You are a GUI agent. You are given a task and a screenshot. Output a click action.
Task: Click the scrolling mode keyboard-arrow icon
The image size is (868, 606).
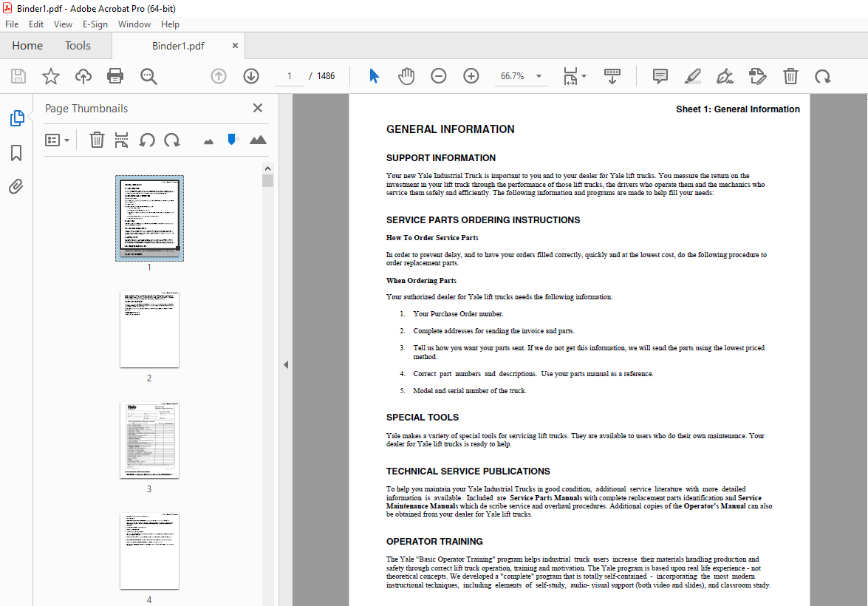[612, 76]
